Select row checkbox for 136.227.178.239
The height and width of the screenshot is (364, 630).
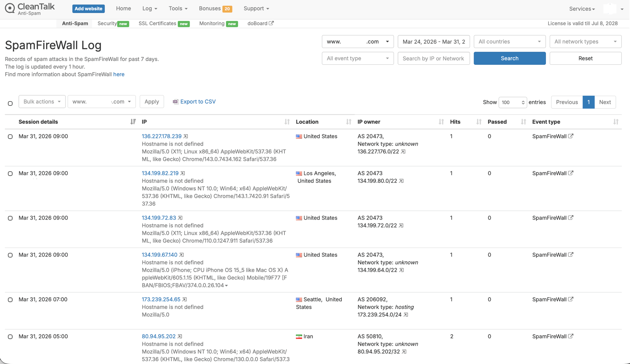pos(10,137)
